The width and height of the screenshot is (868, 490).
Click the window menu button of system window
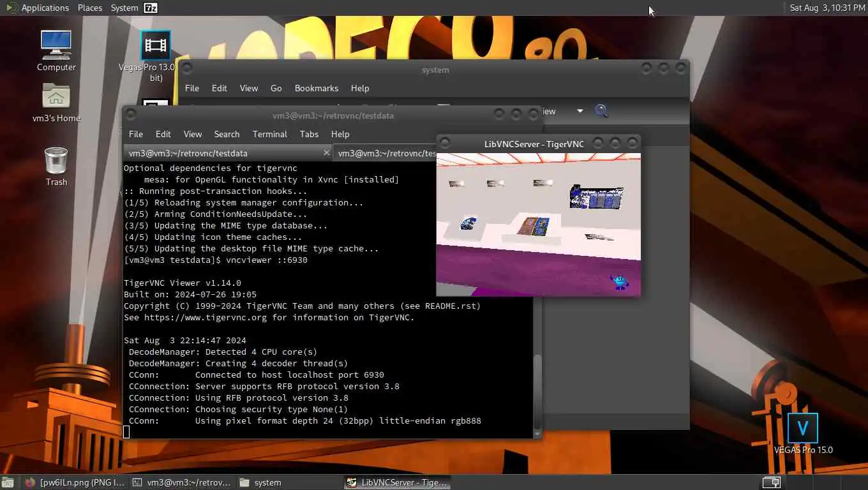188,68
